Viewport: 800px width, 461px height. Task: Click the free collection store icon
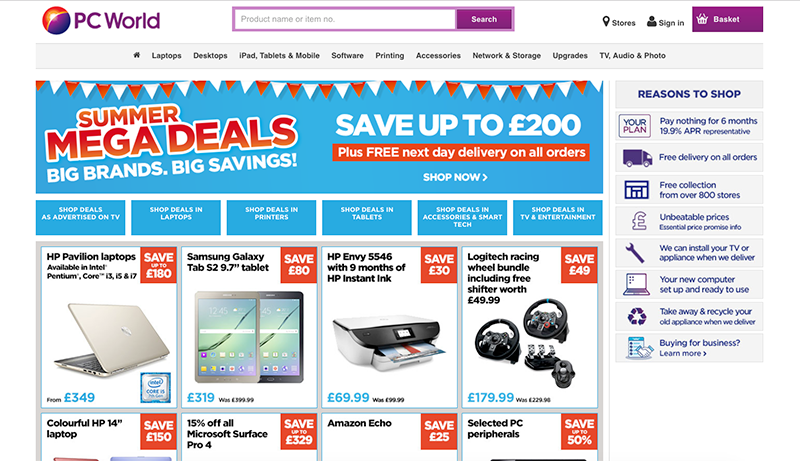click(x=636, y=190)
